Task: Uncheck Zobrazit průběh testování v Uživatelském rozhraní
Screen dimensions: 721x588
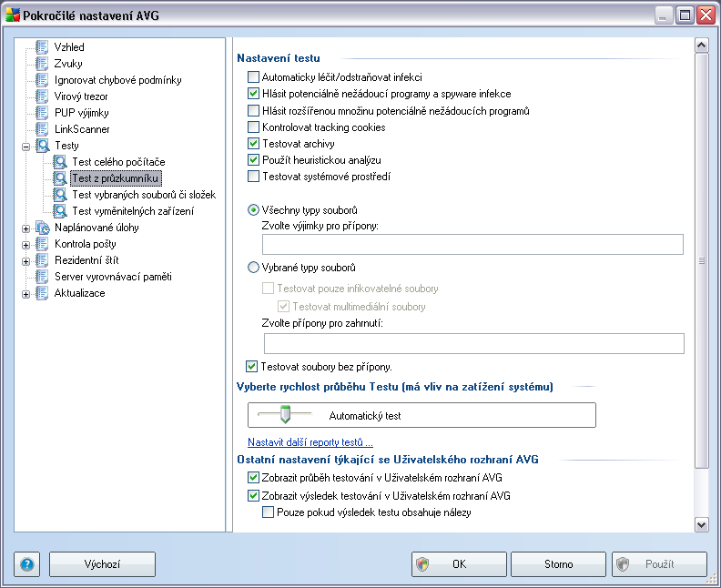Action: coord(253,478)
